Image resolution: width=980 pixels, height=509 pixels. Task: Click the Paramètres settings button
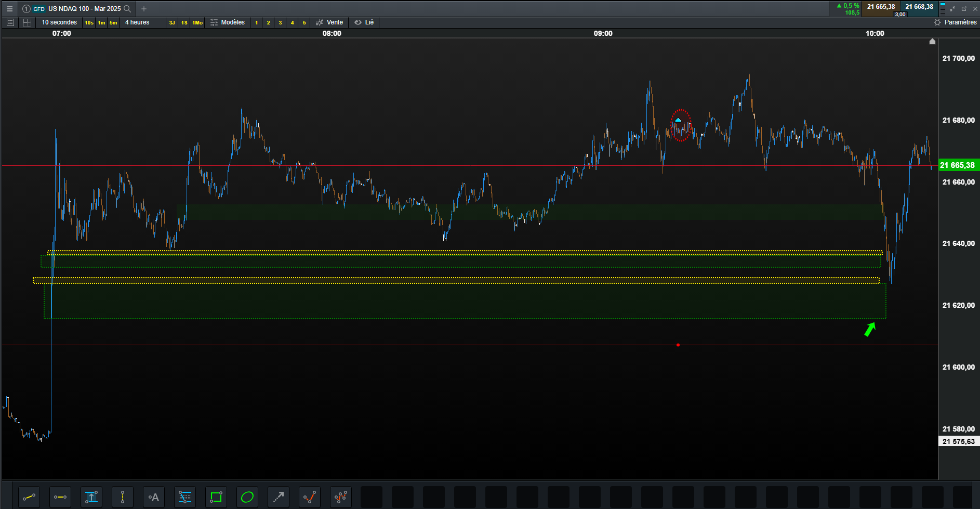(955, 22)
